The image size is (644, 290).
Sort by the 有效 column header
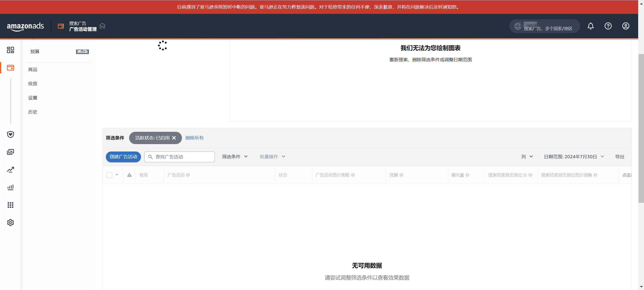143,175
